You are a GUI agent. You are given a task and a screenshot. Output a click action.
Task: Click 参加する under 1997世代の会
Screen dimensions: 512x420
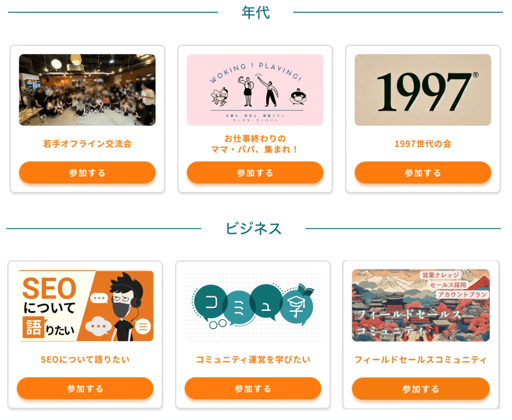(423, 173)
